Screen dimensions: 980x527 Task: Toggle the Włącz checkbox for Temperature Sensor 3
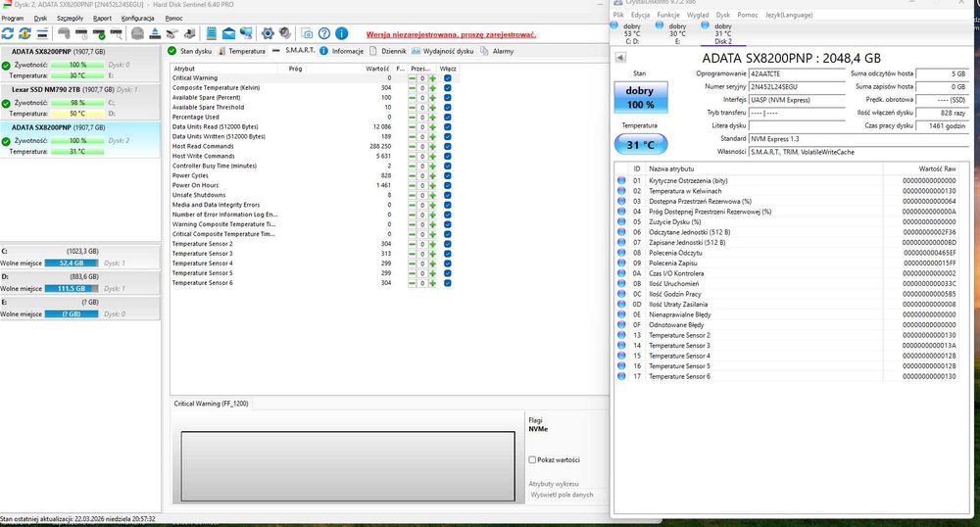(448, 254)
